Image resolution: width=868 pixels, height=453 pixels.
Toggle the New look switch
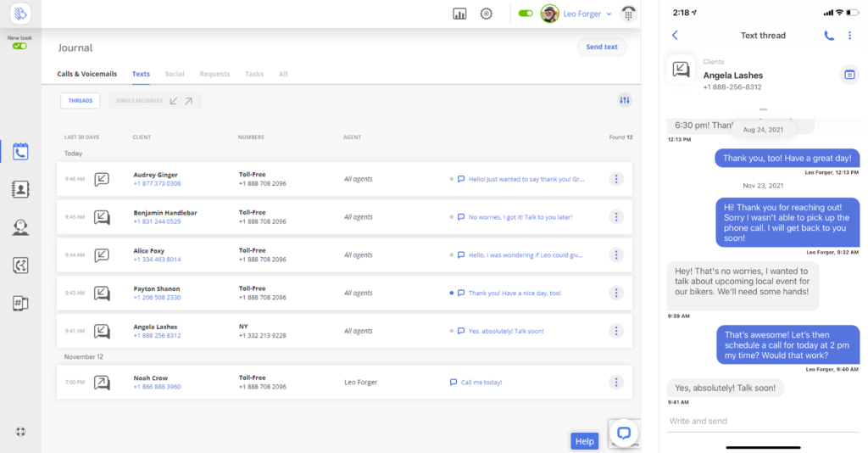19,46
